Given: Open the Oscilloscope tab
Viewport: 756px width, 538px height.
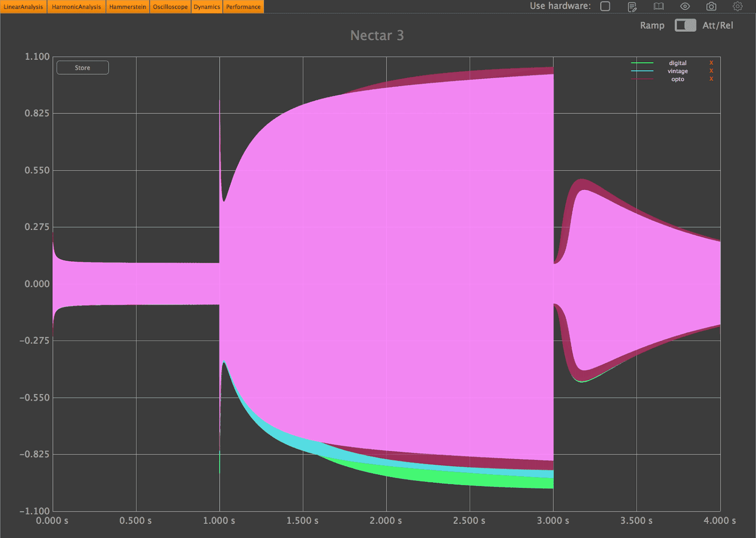Looking at the screenshot, I should coord(171,7).
